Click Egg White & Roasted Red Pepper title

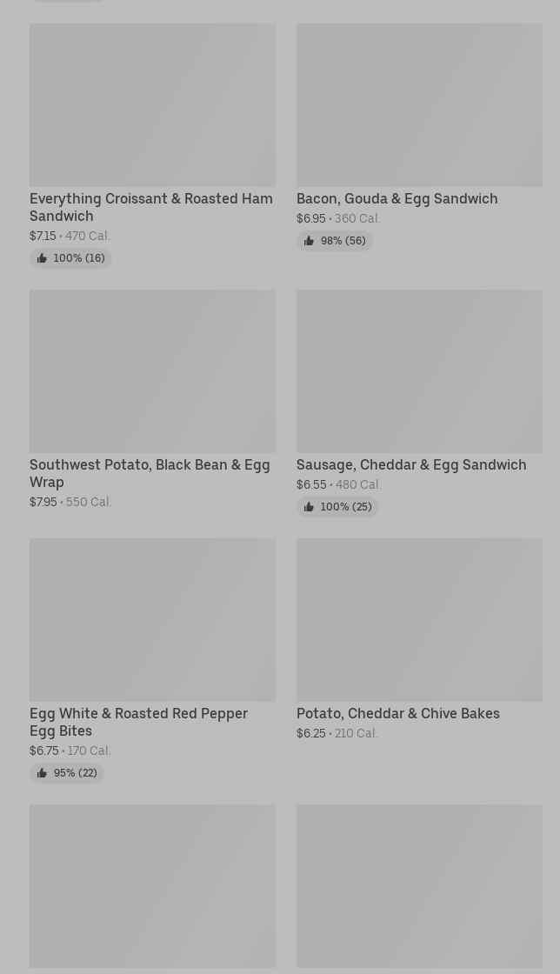(138, 722)
